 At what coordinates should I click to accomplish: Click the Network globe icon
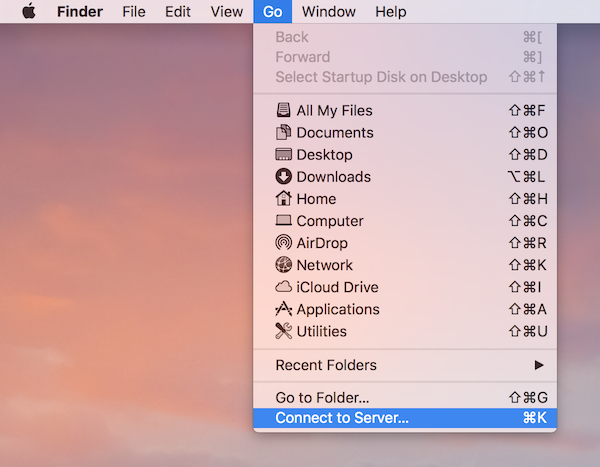click(283, 265)
